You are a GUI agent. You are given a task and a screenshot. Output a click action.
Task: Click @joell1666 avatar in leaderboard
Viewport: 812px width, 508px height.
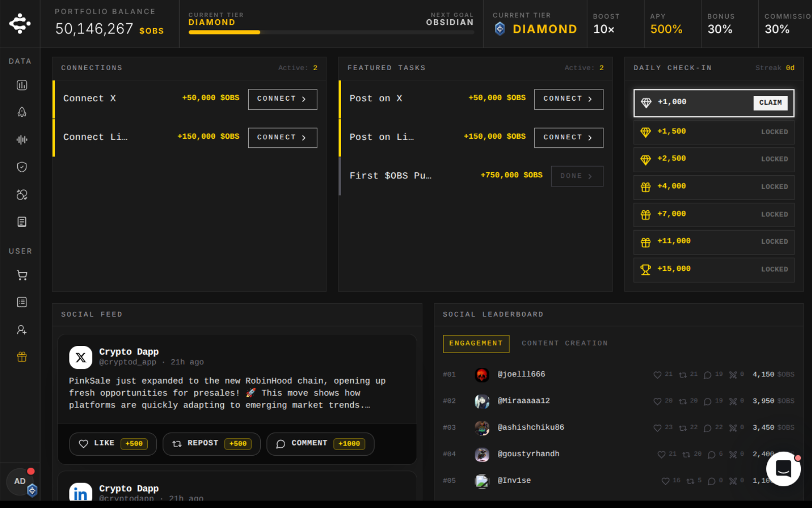(482, 375)
